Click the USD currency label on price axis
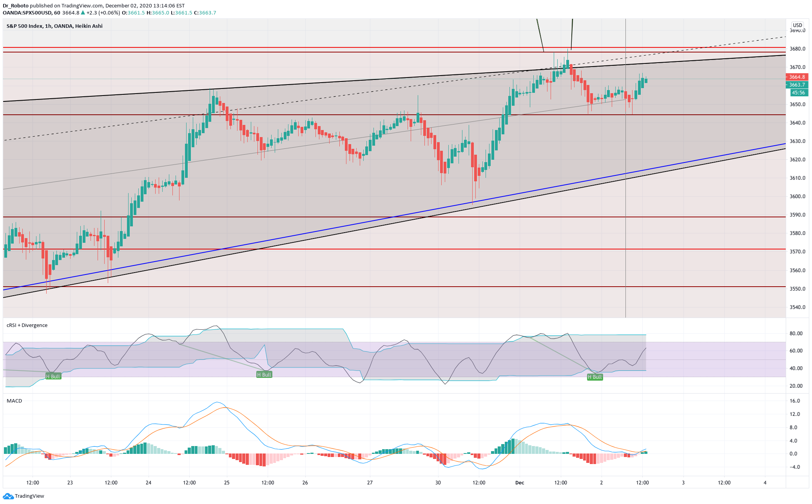Screen dimensions: 812x504 (x=797, y=25)
